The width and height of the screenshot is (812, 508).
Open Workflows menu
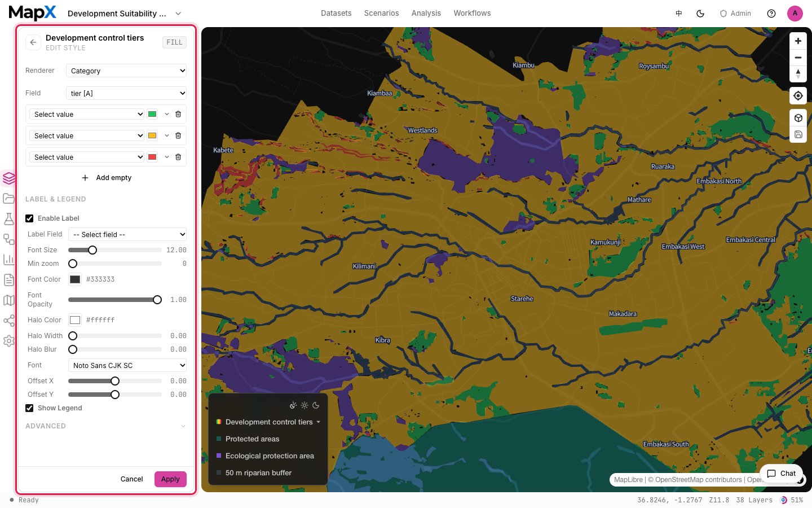(x=472, y=13)
